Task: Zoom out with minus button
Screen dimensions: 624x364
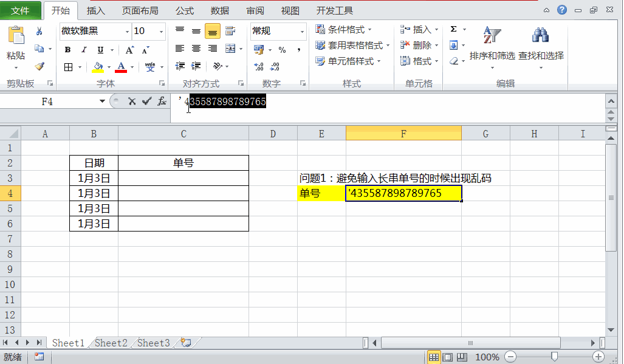Action: coord(510,357)
